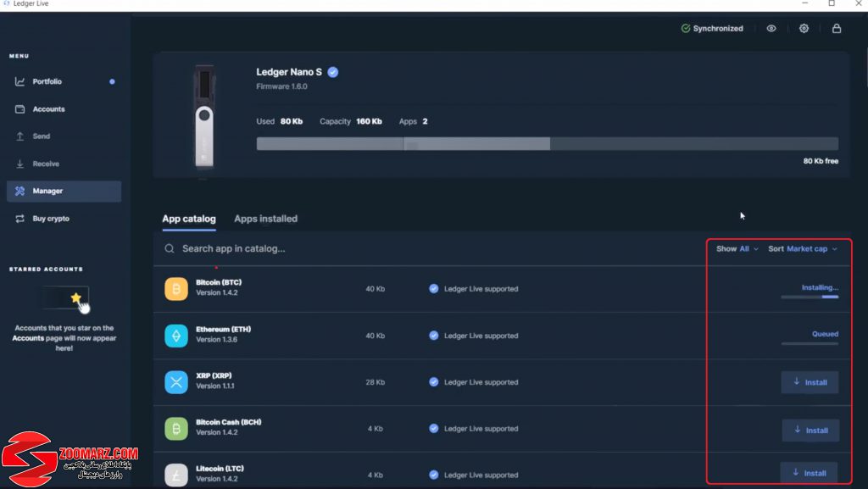Viewport: 868px width, 489px height.
Task: Minimize the Ledger Live window
Action: pyautogui.click(x=805, y=3)
